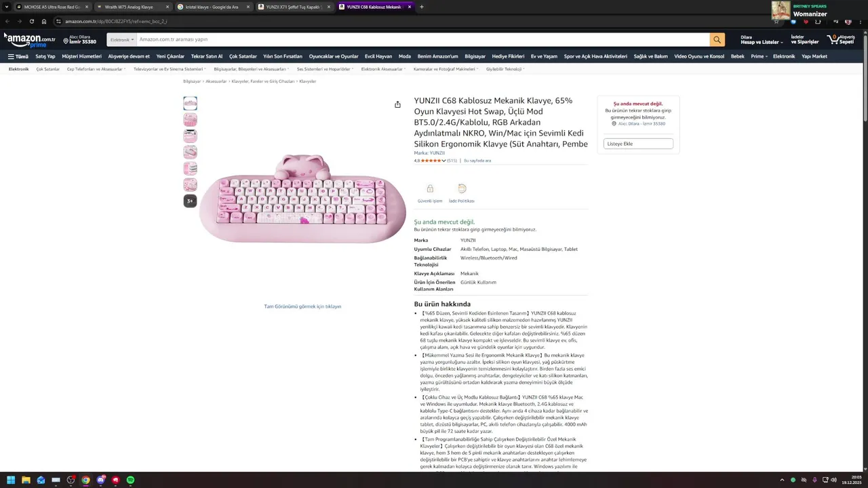The width and height of the screenshot is (868, 488).
Task: Open İadeler ve Siparişler
Action: (805, 40)
